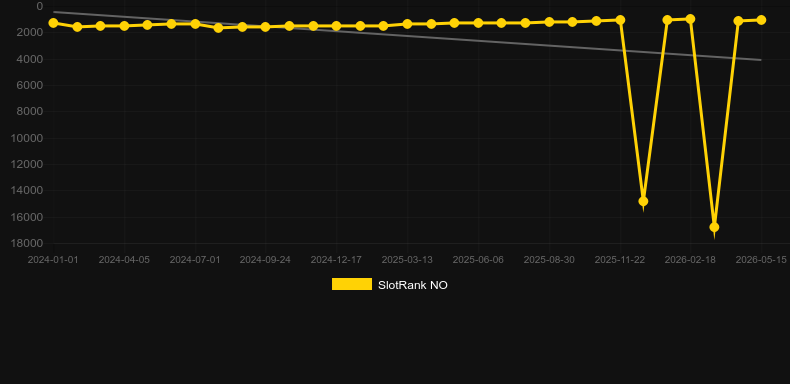Select the data point at 2024-07-01
The width and height of the screenshot is (790, 384).
195,24
